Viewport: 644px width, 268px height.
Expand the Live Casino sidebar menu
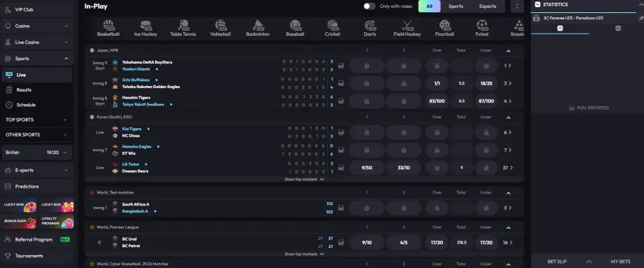click(37, 42)
